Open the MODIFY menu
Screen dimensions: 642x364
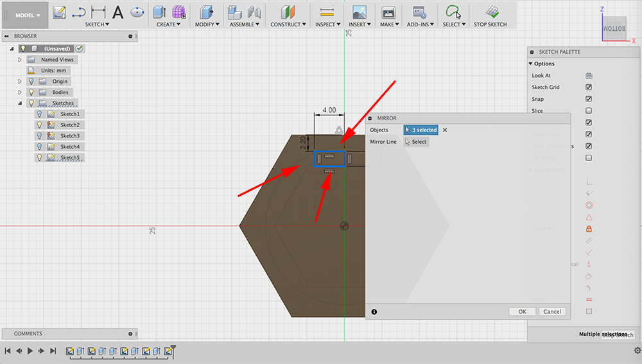(x=207, y=24)
